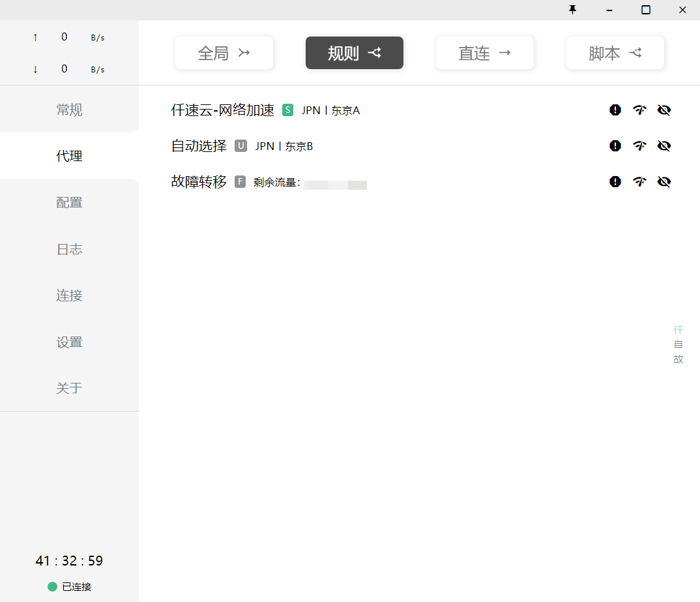Switch to the 连接 sidebar tab
The height and width of the screenshot is (602, 700).
coord(69,295)
